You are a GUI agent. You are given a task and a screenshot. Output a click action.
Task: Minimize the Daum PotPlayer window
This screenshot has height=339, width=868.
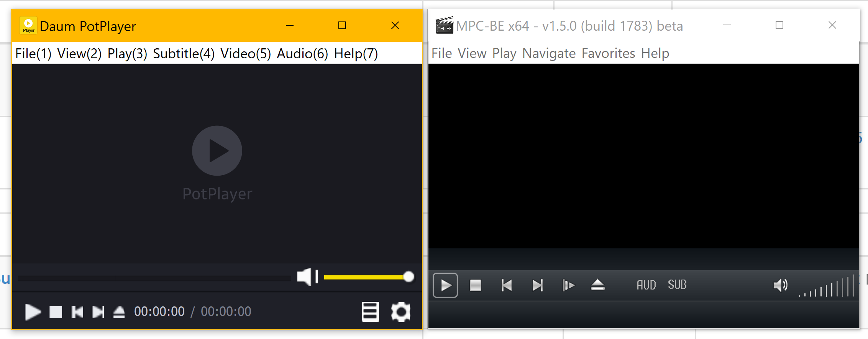pos(290,26)
